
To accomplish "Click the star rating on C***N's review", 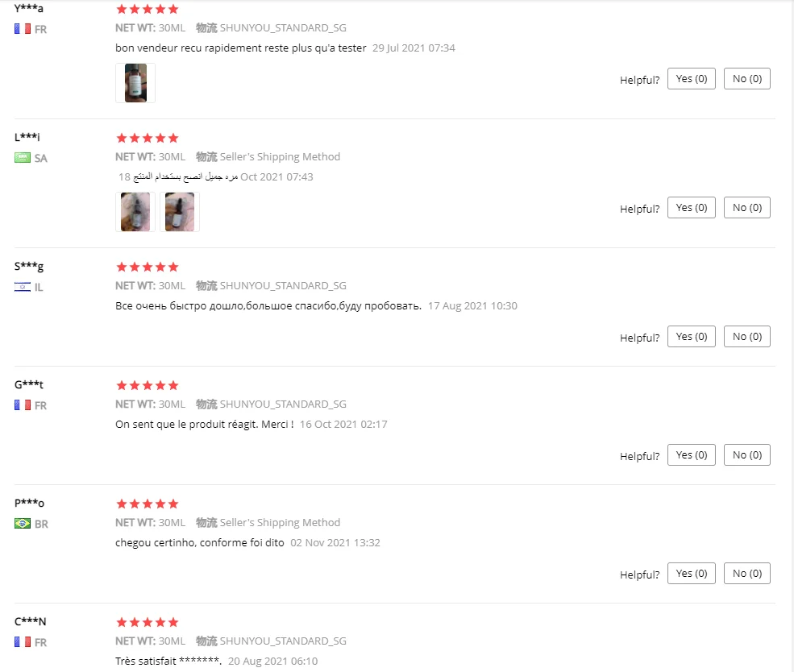I will tap(148, 623).
